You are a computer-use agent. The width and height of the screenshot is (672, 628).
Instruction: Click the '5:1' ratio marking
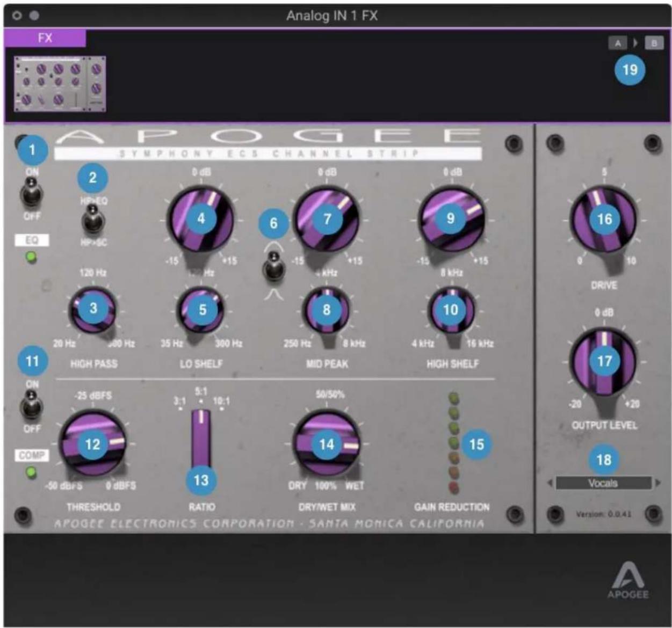(201, 392)
